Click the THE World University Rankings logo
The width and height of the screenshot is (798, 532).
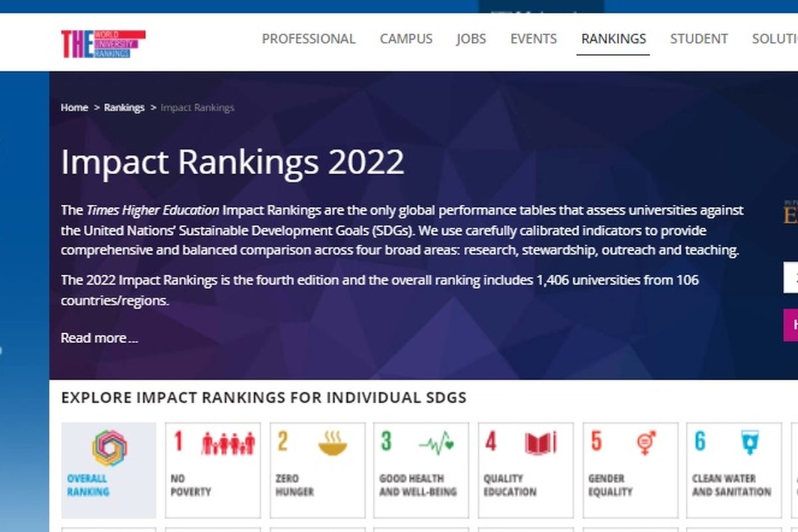pyautogui.click(x=103, y=44)
